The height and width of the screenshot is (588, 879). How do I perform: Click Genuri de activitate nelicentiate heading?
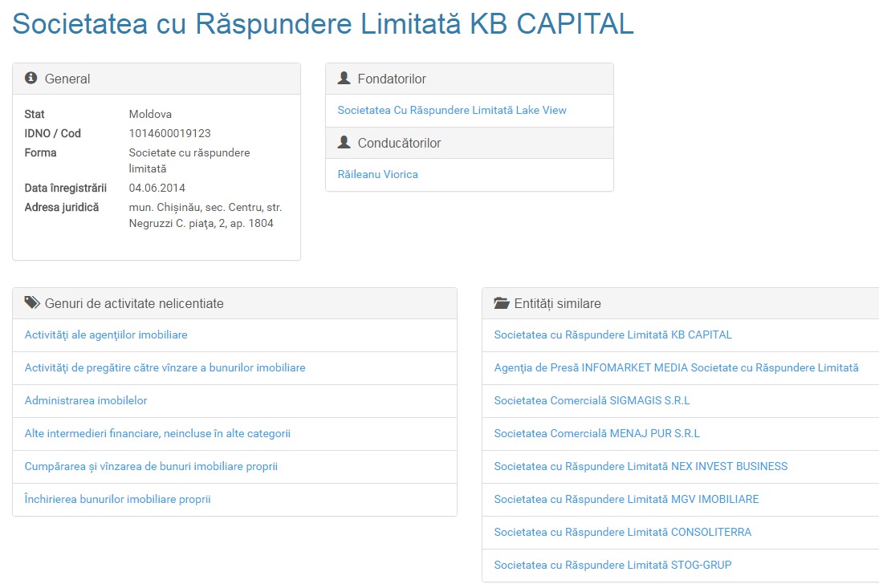[x=134, y=303]
